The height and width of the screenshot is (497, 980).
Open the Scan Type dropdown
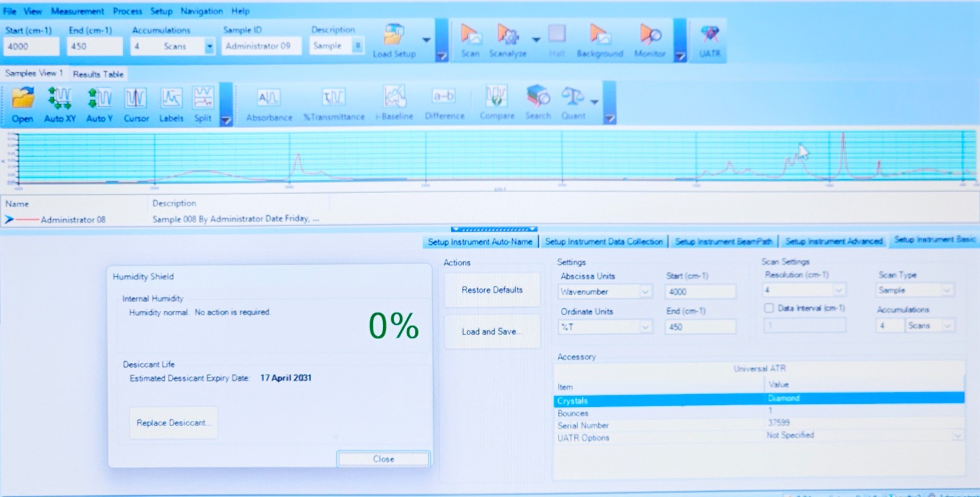click(x=947, y=290)
